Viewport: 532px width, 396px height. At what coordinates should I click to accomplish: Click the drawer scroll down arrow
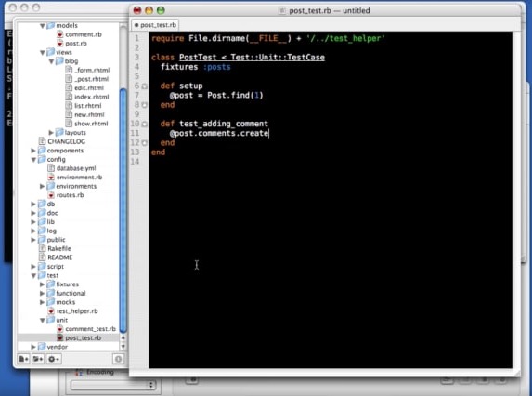coord(123,347)
